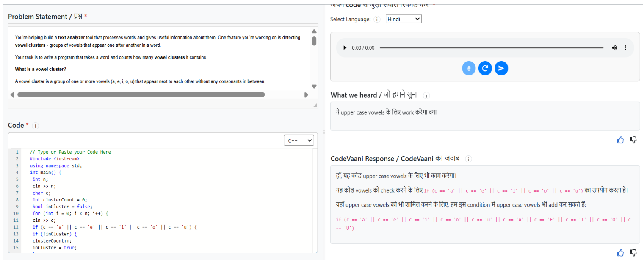Mute the audio player volume
The height and width of the screenshot is (274, 644).
(x=614, y=48)
